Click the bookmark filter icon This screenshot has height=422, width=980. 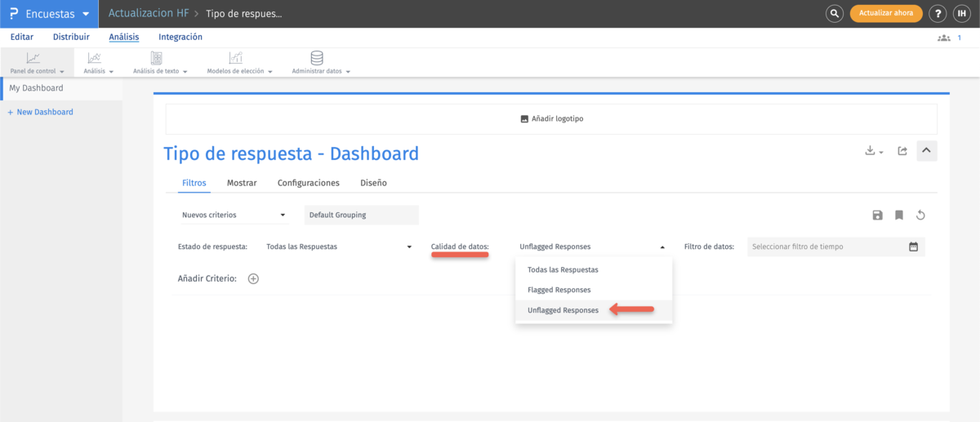coord(898,215)
